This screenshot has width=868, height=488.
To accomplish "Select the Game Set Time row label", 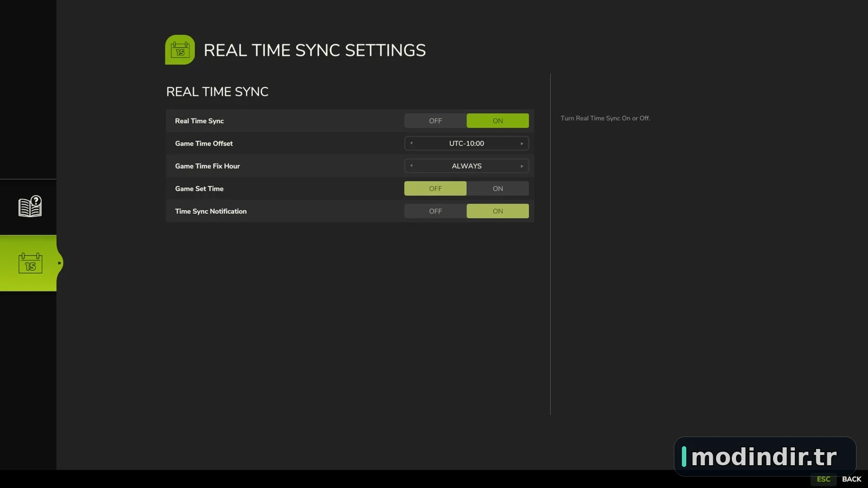I will tap(199, 189).
